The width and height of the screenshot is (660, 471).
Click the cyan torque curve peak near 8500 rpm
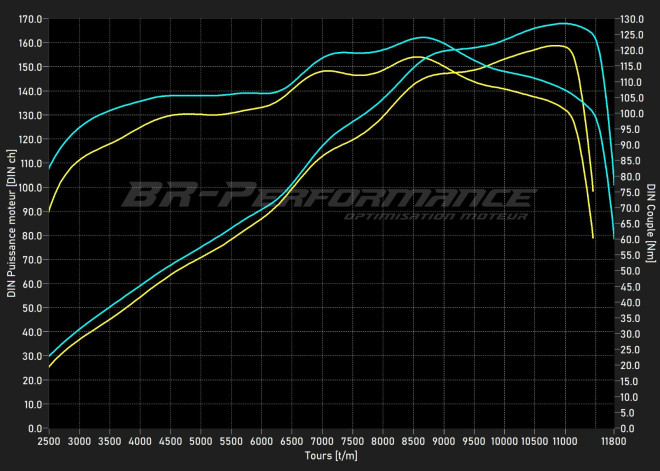pyautogui.click(x=422, y=37)
